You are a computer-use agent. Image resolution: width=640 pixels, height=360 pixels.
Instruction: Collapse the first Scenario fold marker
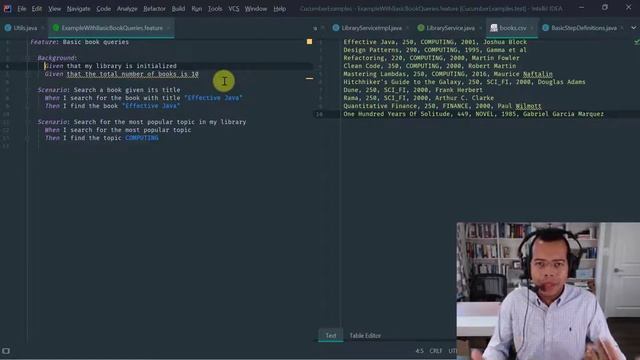coord(27,90)
